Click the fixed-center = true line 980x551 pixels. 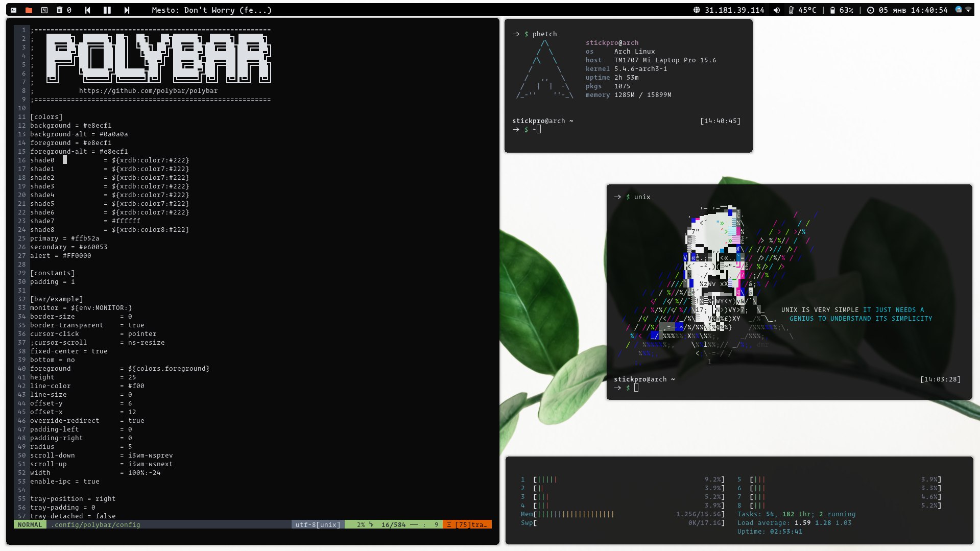(x=68, y=351)
